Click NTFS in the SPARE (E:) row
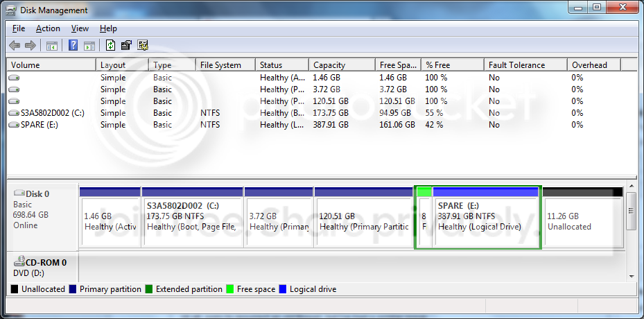This screenshot has height=319, width=644. coord(210,125)
